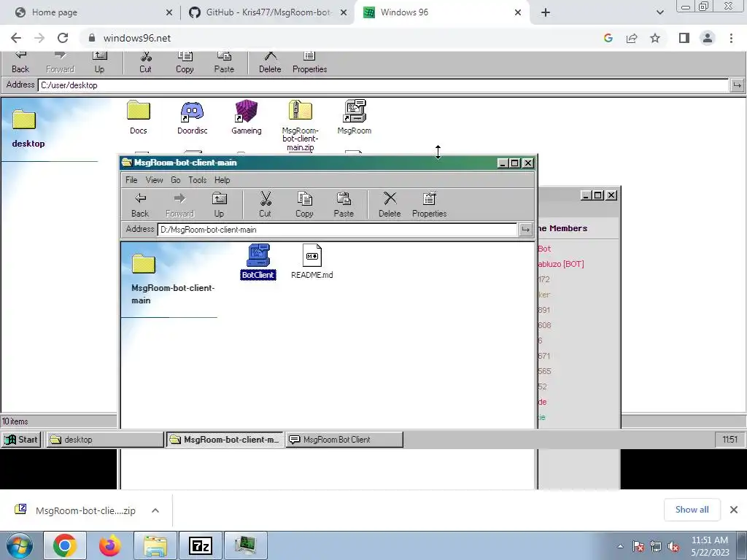Reload the windows96.net page
This screenshot has height=560, width=747.
(x=63, y=38)
